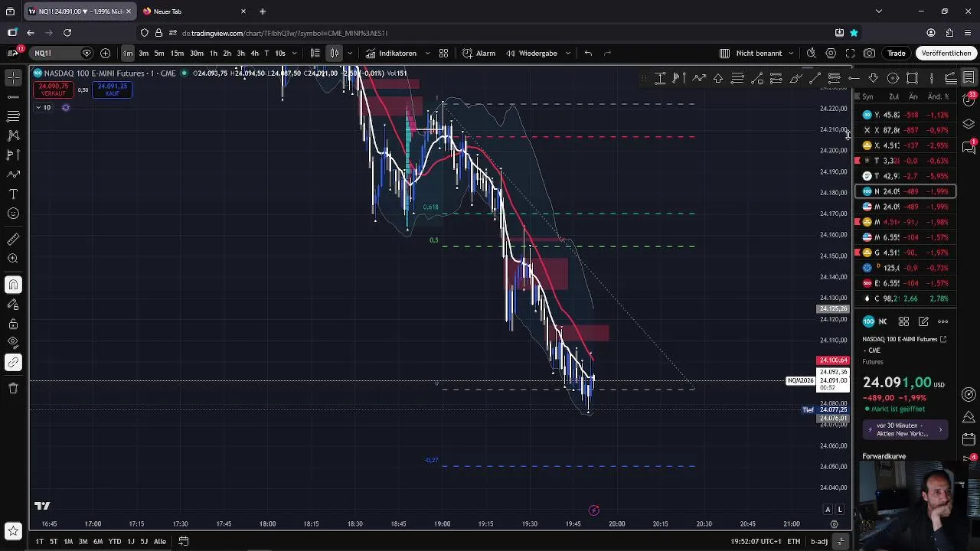The height and width of the screenshot is (551, 980).
Task: Click the Veröffentlichen button
Action: pos(946,53)
